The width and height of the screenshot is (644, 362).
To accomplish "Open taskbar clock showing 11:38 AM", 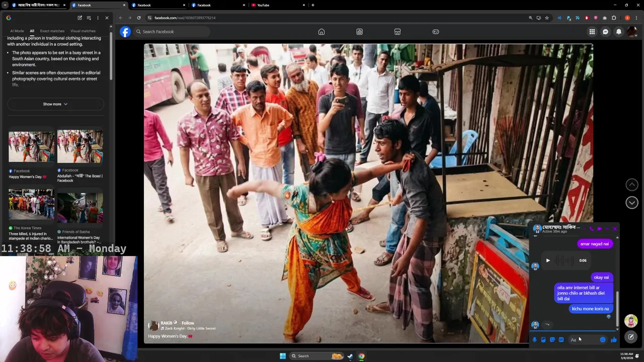I will 627,356.
